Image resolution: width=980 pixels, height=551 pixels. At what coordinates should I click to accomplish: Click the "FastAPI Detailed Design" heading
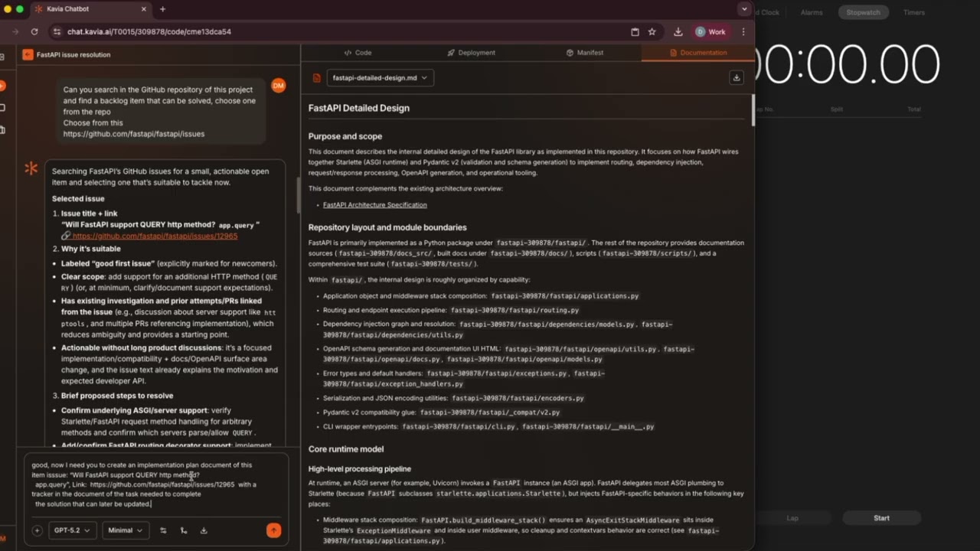tap(359, 108)
